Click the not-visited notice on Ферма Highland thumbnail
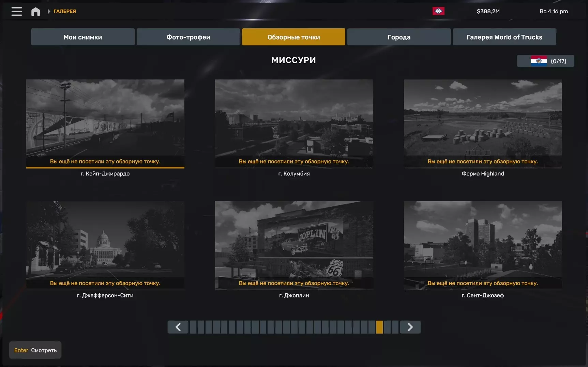This screenshot has width=588, height=367. pyautogui.click(x=483, y=161)
